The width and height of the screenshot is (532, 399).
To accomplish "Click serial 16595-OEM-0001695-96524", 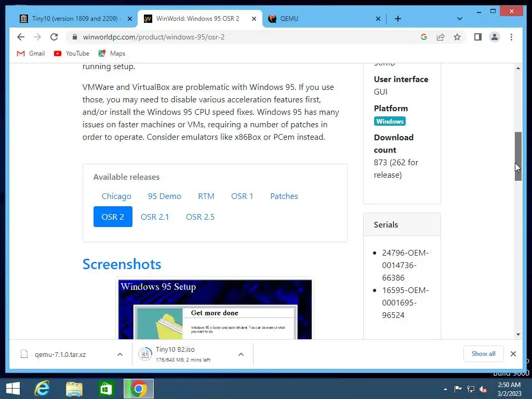I will (405, 303).
